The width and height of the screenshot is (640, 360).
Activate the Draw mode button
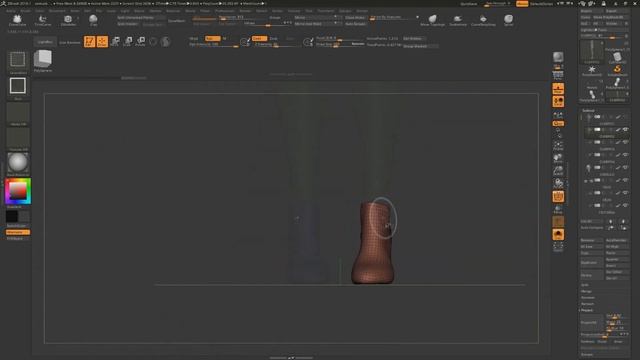click(x=102, y=41)
